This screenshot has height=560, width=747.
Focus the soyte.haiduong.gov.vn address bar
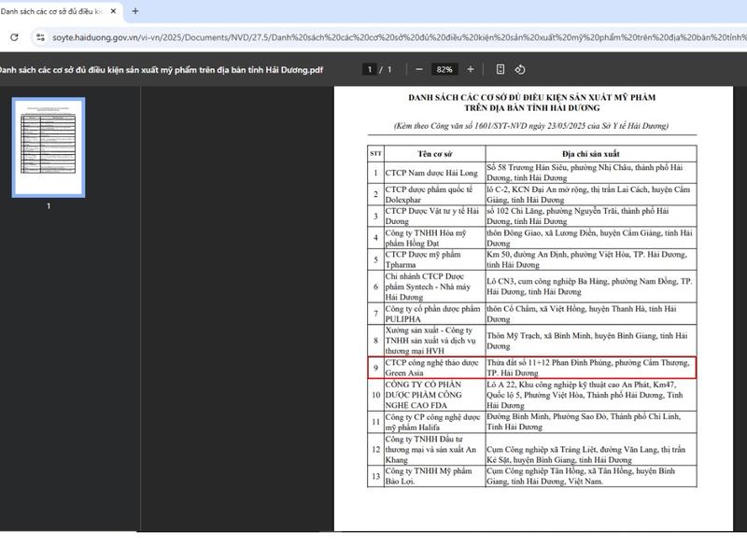pyautogui.click(x=373, y=37)
